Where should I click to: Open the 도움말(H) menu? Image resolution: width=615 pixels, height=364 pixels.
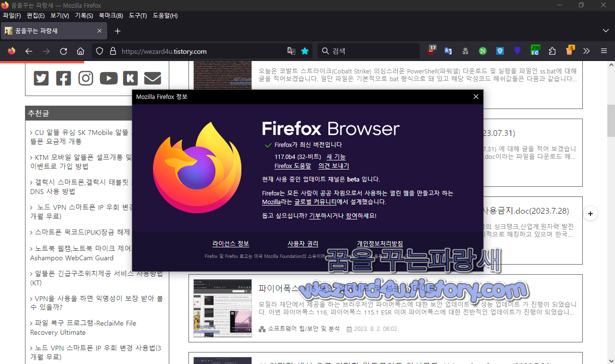tap(165, 16)
